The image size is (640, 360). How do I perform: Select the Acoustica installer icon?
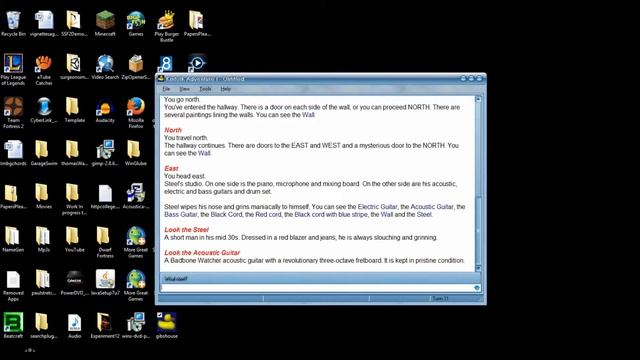(x=136, y=196)
